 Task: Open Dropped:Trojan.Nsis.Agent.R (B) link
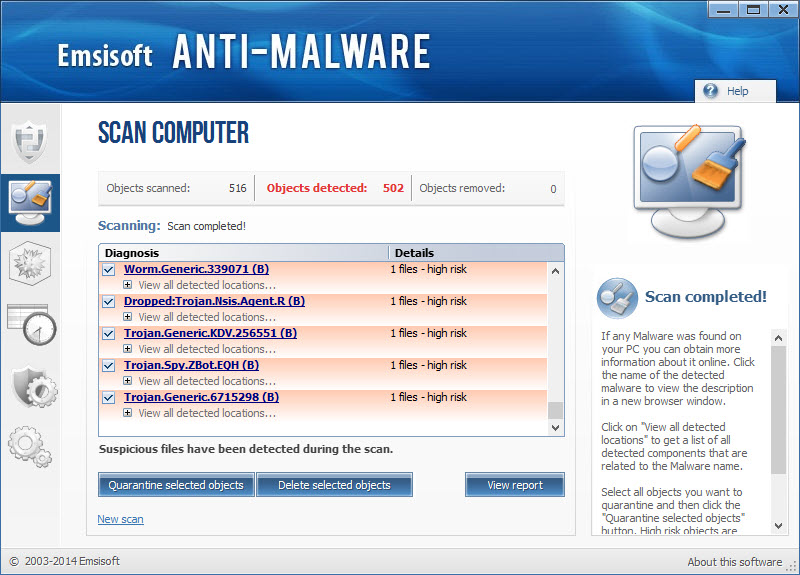coord(214,301)
